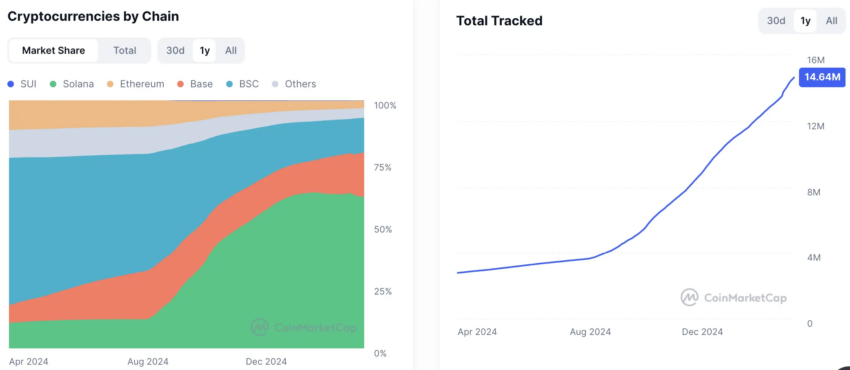This screenshot has width=850, height=370.
Task: Select All range for Total Tracked
Action: click(832, 21)
